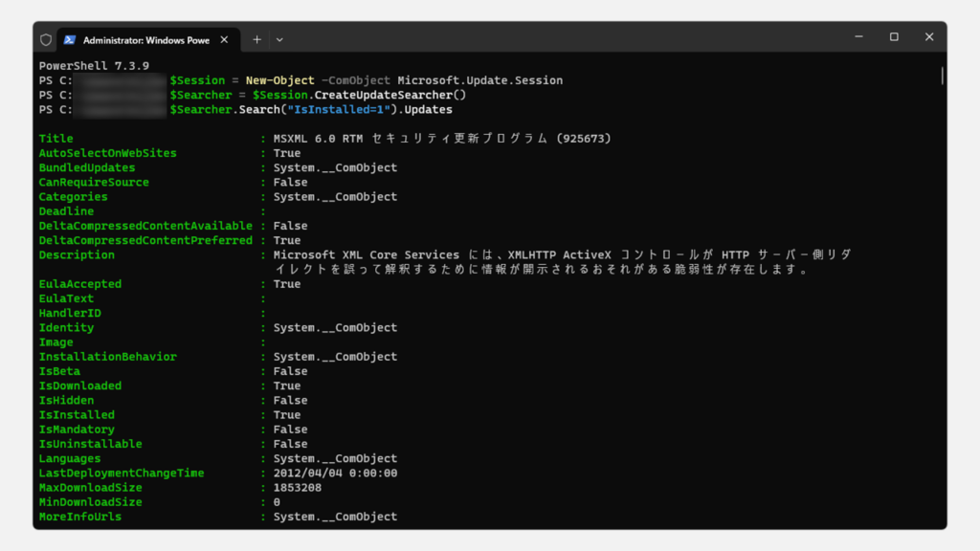Click the administrator shield icon

pyautogui.click(x=46, y=39)
